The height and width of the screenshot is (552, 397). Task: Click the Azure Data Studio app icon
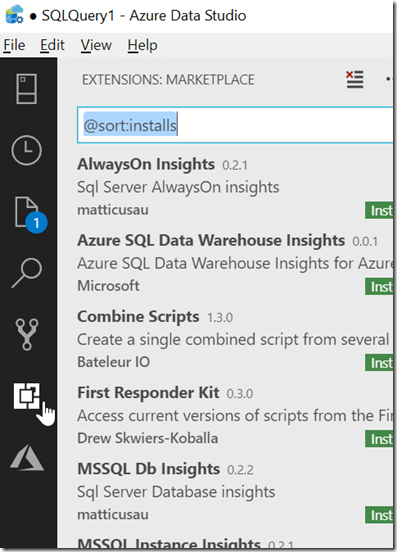14,14
